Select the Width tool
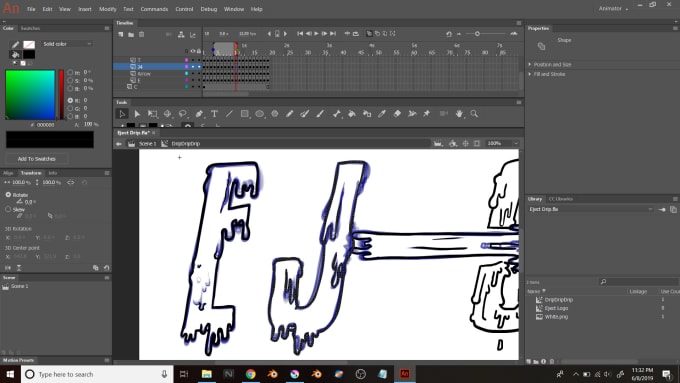The width and height of the screenshot is (680, 383). click(x=412, y=114)
